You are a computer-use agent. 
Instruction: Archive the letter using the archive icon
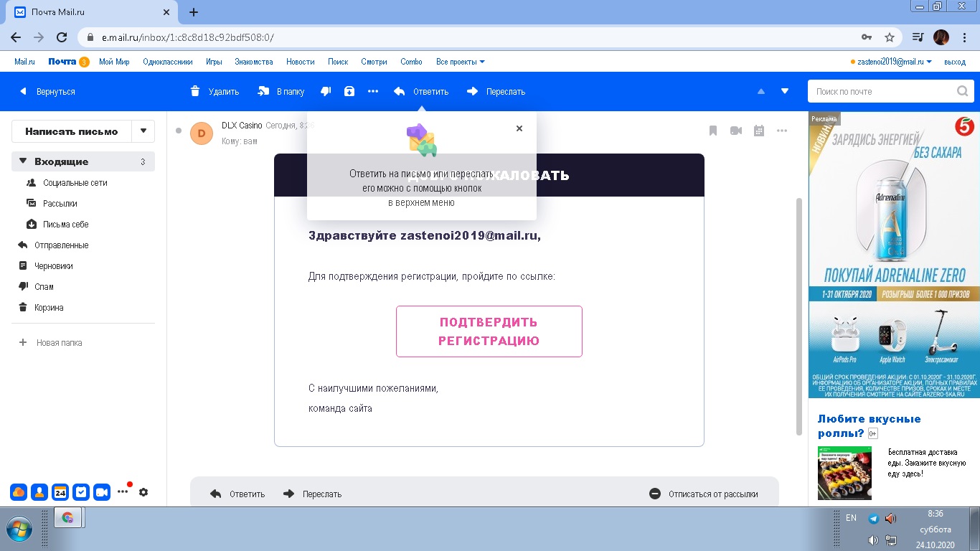[349, 91]
